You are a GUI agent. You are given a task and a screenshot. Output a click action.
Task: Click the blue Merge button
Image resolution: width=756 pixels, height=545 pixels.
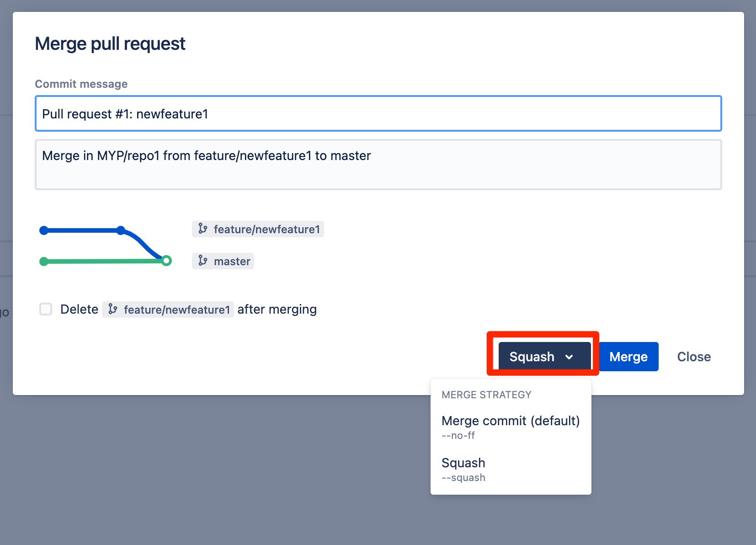coord(628,356)
